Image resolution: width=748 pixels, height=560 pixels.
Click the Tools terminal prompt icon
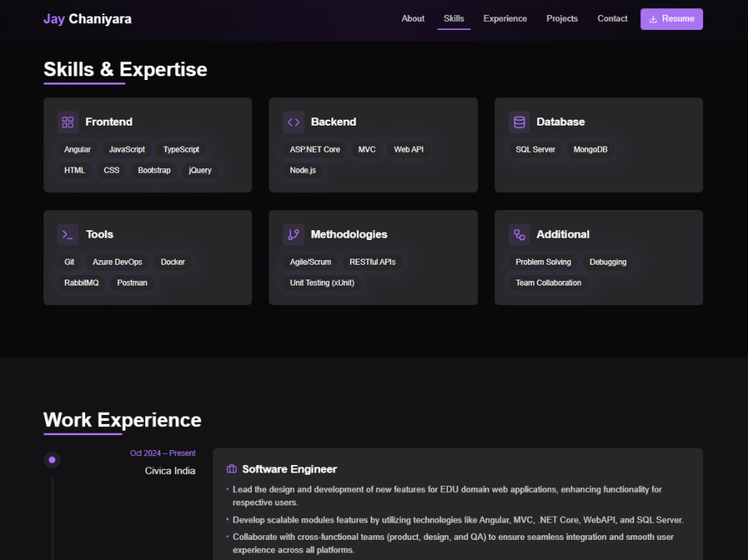click(x=68, y=235)
